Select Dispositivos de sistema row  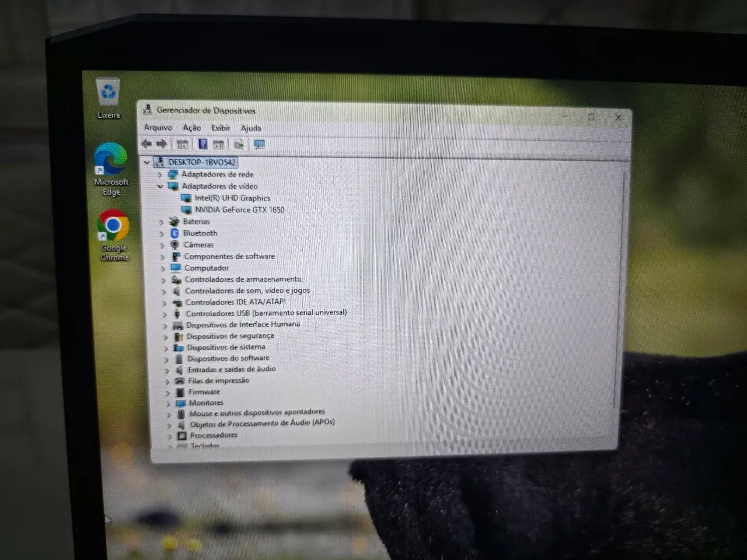coord(226,347)
